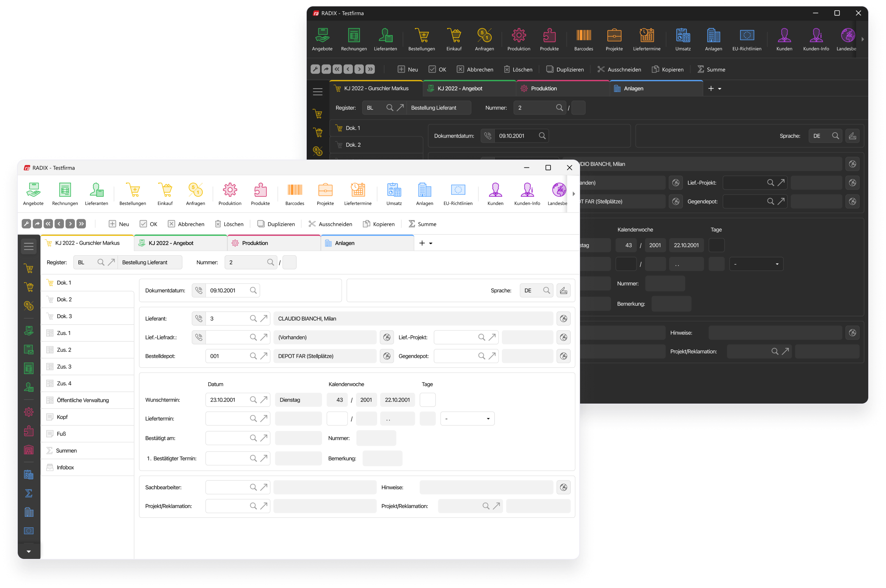Open Liefertermine calendar icon in dark window

647,35
